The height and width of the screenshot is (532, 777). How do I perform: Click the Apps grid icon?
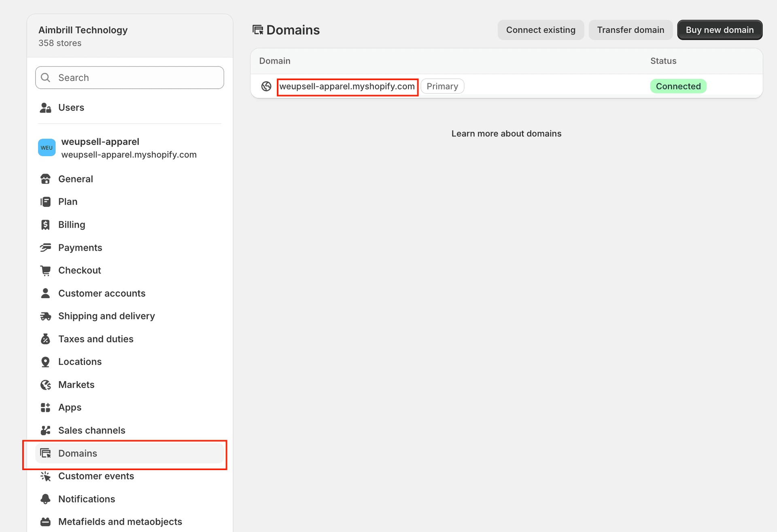tap(45, 407)
